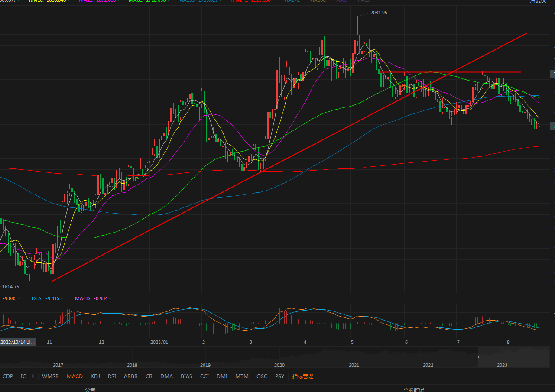Click the left arrow handle on range selector
Screen dimensions: 555x392
pos(479,357)
